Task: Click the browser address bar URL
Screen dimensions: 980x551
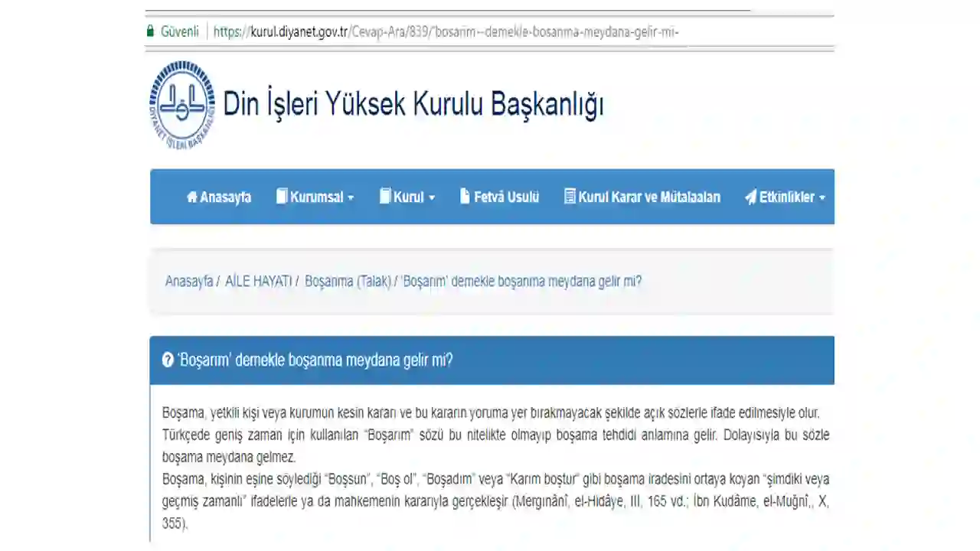Action: pyautogui.click(x=446, y=31)
